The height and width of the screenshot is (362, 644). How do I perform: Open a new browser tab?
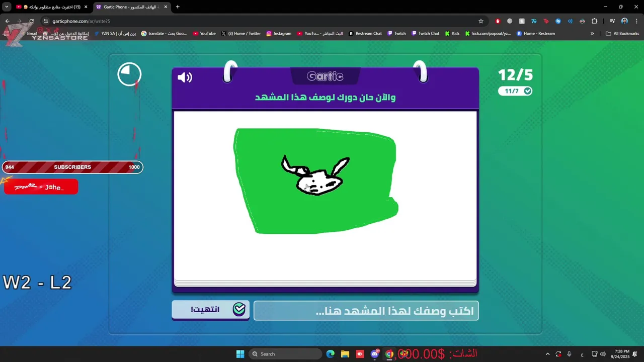(178, 7)
